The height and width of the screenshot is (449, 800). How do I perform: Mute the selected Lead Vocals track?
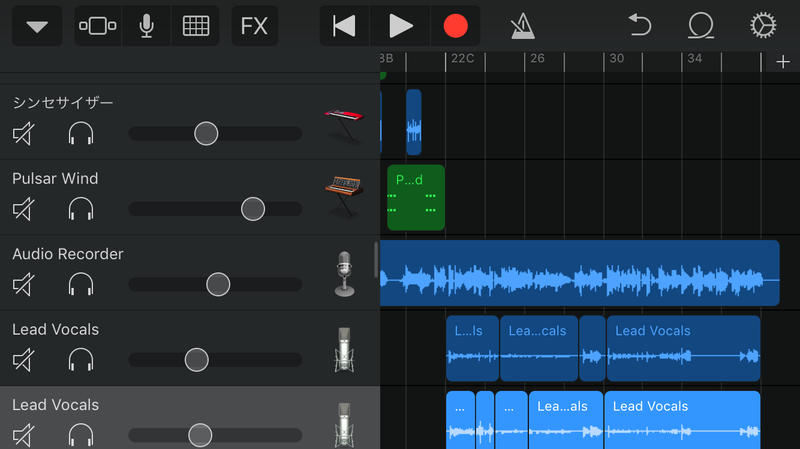point(23,436)
